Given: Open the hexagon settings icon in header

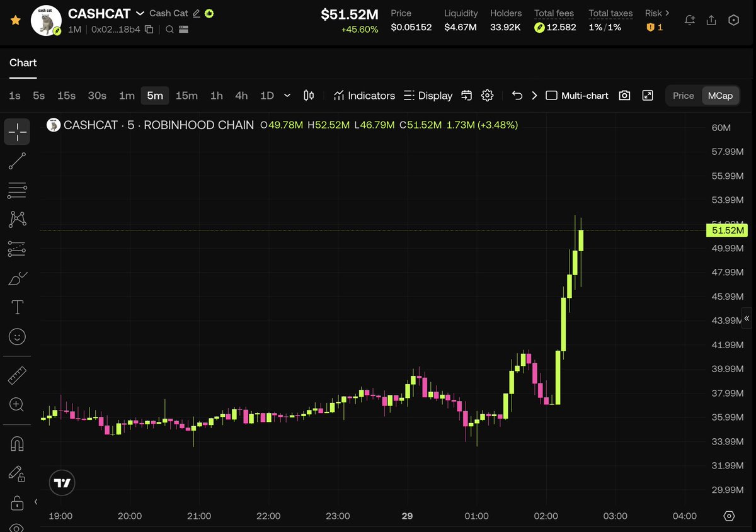Looking at the screenshot, I should click(733, 20).
